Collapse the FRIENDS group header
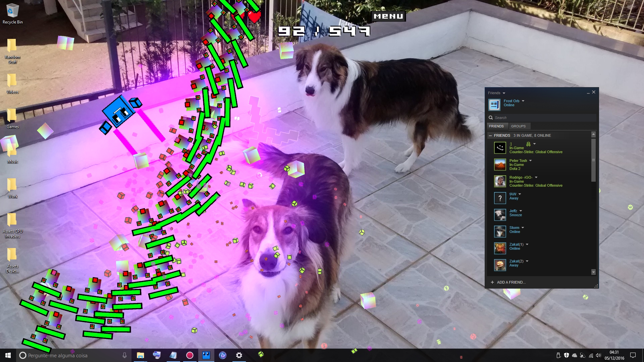Screen dimensions: 644x362 tap(490, 135)
